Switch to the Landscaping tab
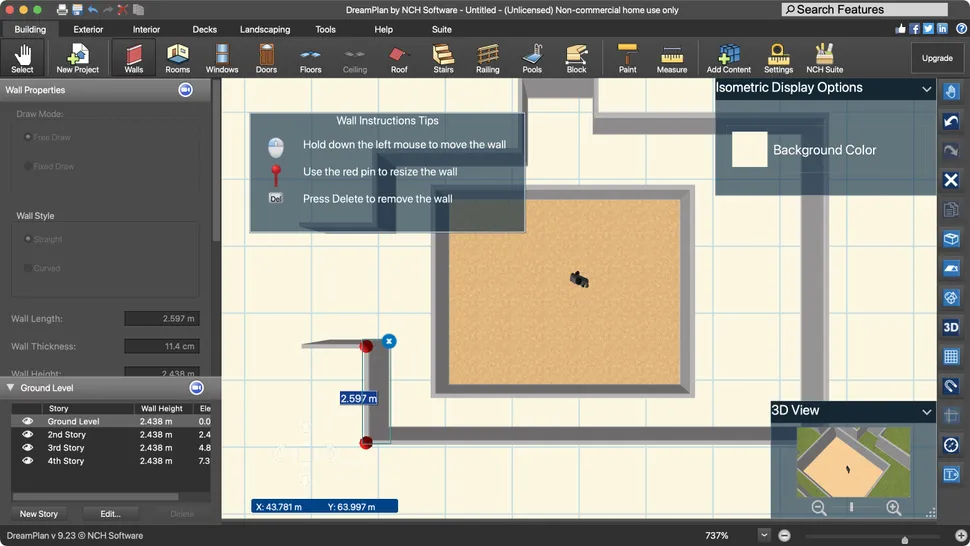Screen dimensions: 970x546 265,30
